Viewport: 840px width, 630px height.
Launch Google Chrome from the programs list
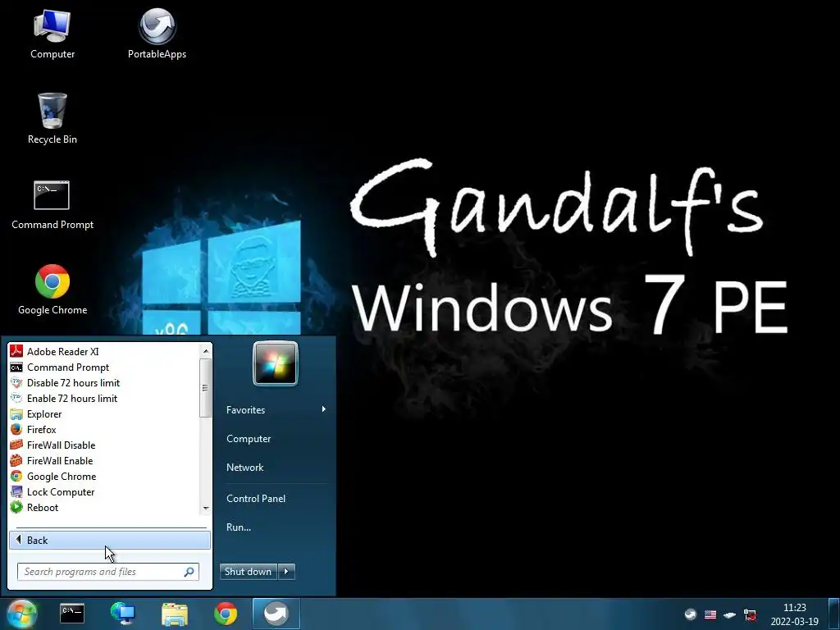tap(105, 477)
